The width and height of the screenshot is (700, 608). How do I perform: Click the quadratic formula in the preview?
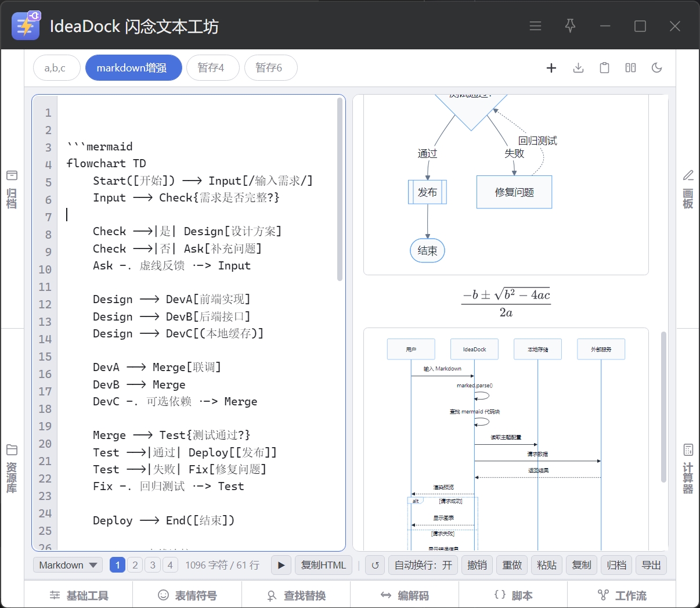click(506, 303)
